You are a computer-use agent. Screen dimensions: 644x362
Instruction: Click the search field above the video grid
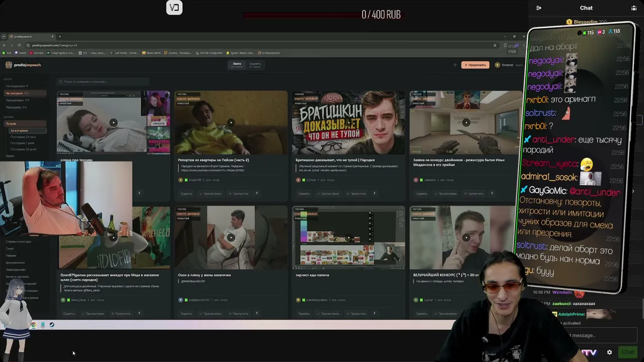coord(103,81)
